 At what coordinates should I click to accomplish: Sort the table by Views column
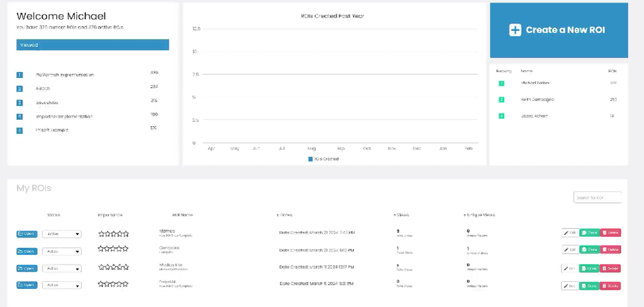point(401,215)
